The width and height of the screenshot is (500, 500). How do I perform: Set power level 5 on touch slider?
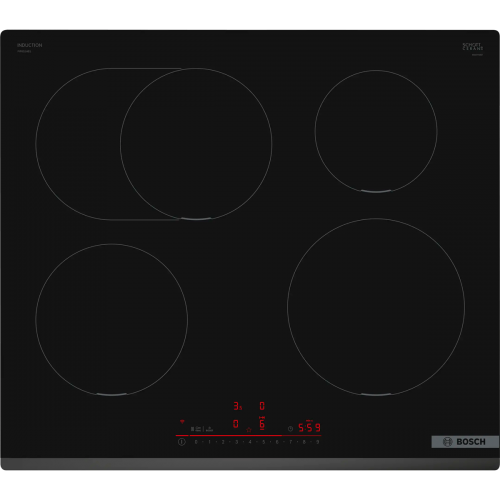263,442
